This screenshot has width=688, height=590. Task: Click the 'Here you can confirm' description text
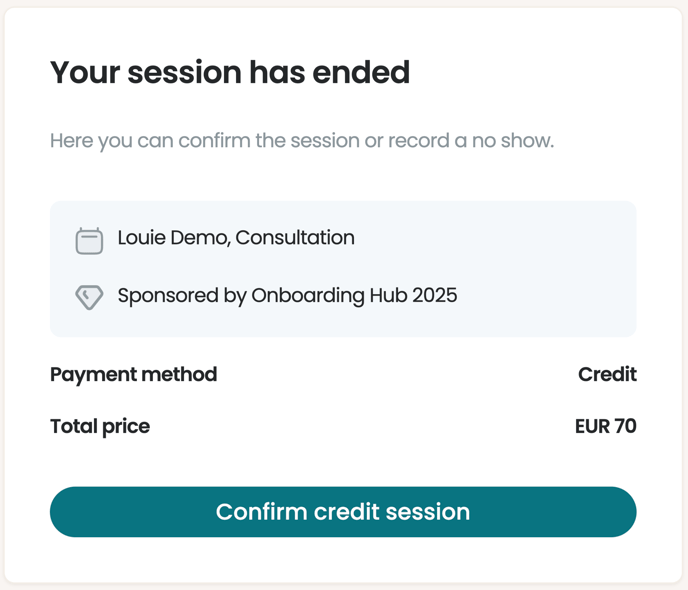pos(301,140)
